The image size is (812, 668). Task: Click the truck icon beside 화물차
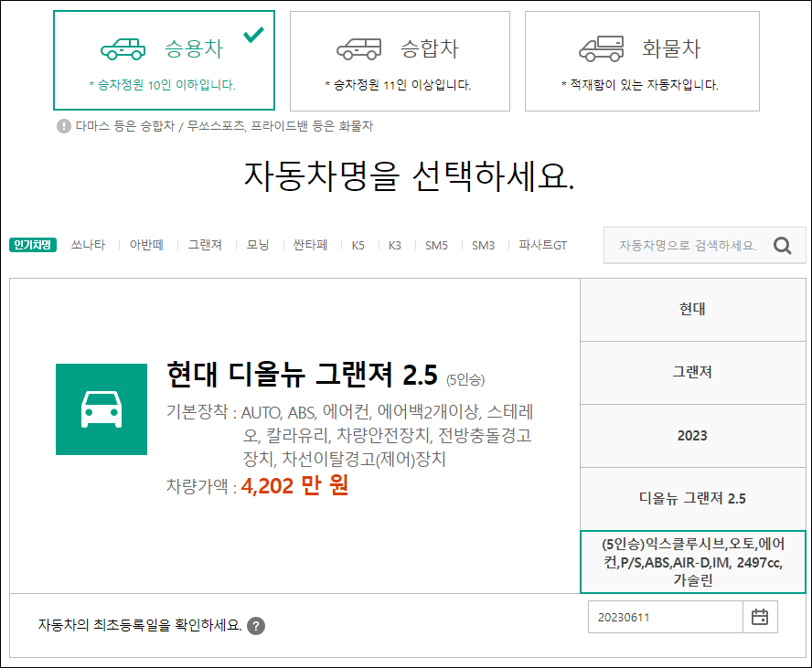[602, 48]
